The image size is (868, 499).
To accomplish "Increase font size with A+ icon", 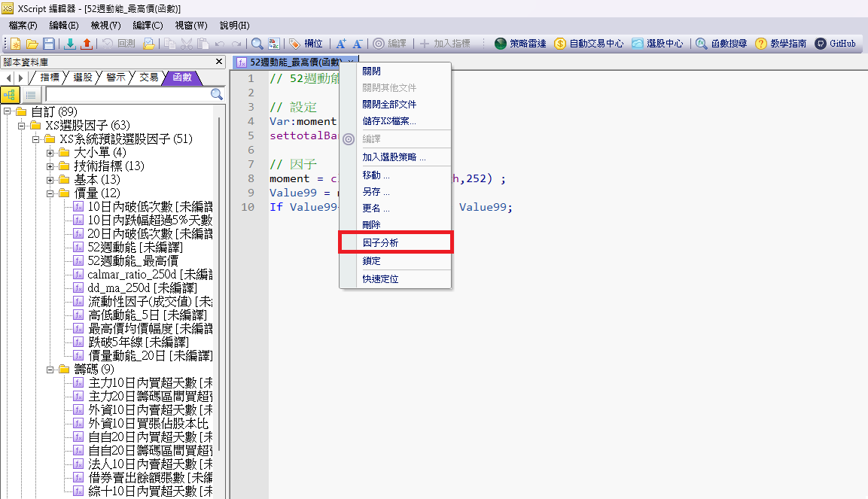I will coord(341,44).
